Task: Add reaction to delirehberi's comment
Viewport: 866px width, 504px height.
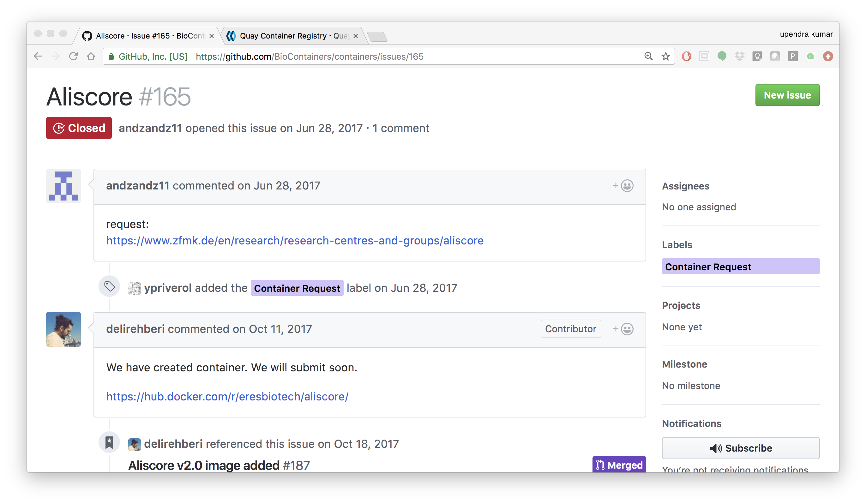Action: pyautogui.click(x=623, y=329)
